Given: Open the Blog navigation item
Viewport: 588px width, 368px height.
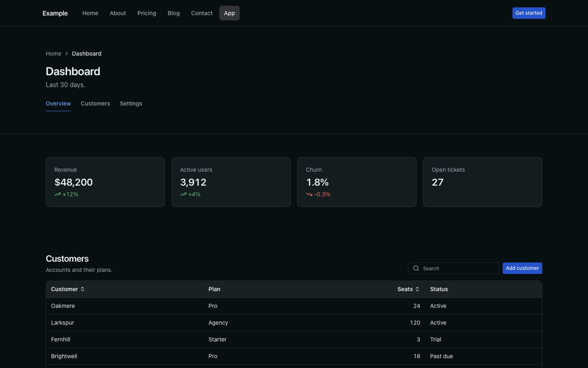Looking at the screenshot, I should pyautogui.click(x=174, y=13).
